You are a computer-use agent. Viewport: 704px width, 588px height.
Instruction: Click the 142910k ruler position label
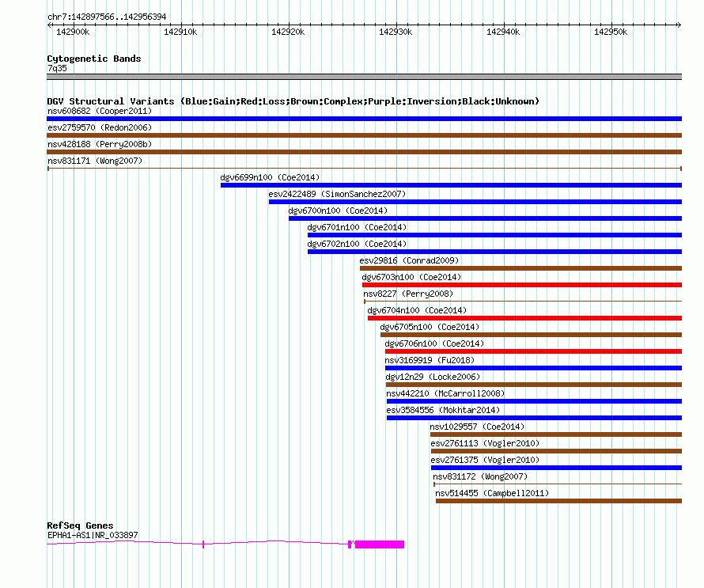tap(180, 32)
